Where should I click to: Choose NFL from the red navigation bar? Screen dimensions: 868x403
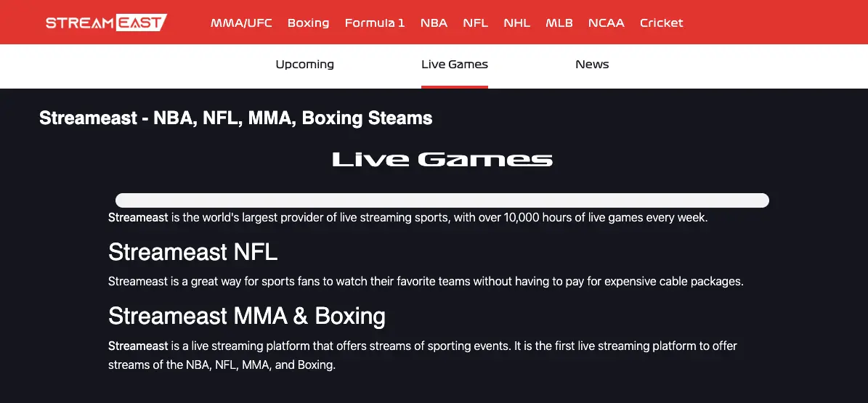(476, 23)
